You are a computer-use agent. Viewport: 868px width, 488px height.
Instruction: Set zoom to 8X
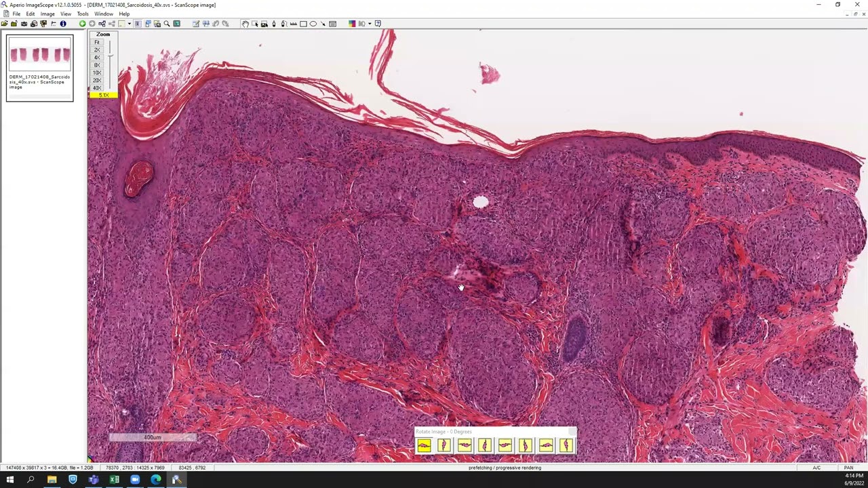coord(97,65)
